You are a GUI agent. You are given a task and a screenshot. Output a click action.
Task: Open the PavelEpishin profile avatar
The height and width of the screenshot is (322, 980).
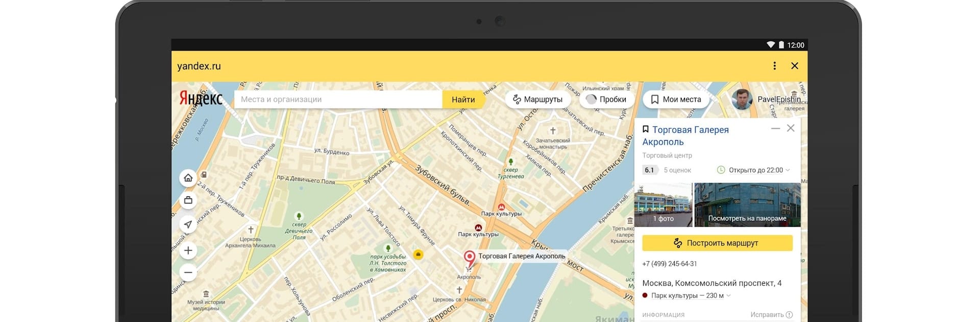[742, 99]
